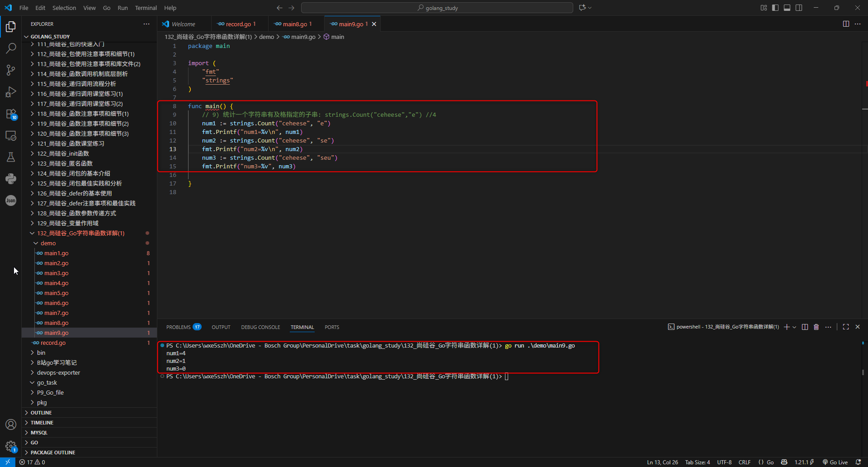Collapse the GOLANG_STUDY explorer section

click(x=90, y=37)
